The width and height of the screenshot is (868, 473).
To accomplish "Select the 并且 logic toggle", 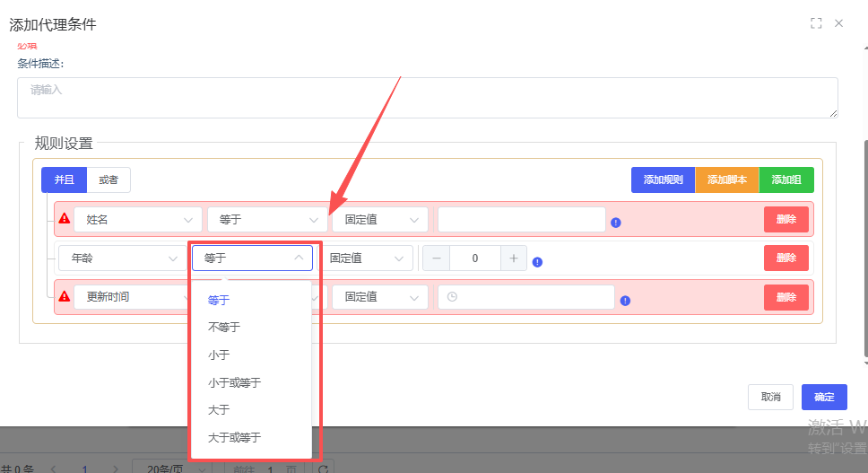I will click(x=65, y=180).
